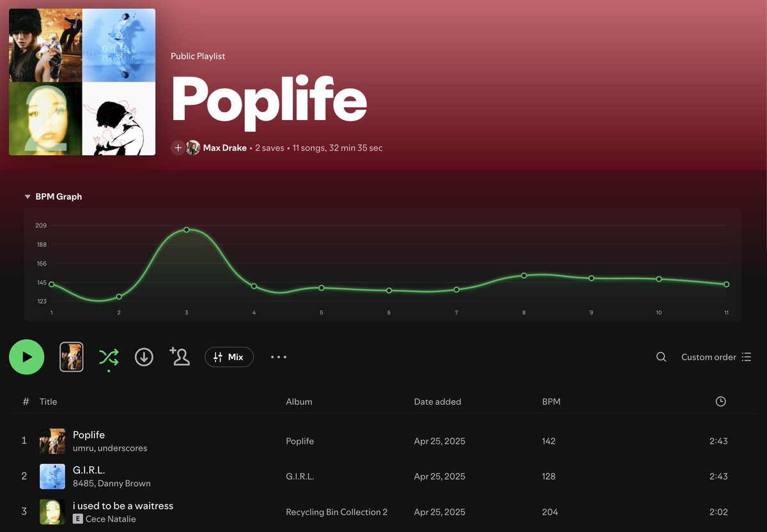Sort by the BPM column header

pyautogui.click(x=551, y=402)
